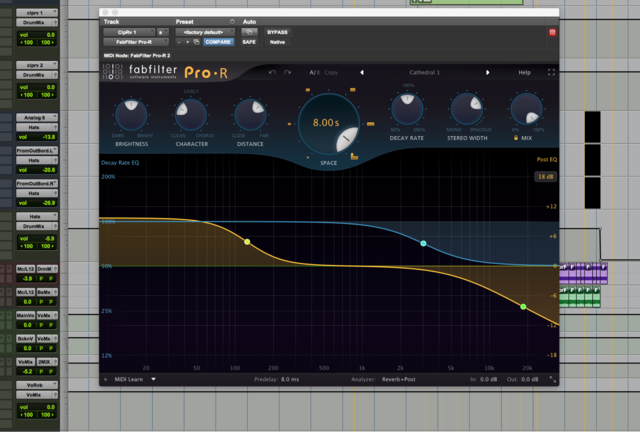Click the Predelay 8.0 ms value
The image size is (640, 432).
point(290,379)
